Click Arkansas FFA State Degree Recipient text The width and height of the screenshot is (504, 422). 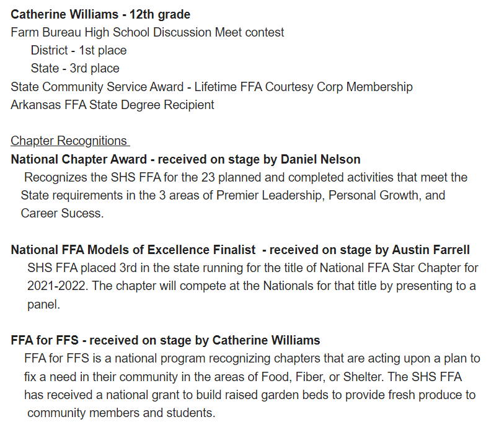coord(112,105)
